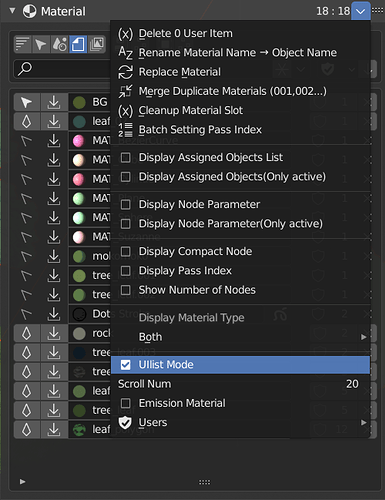Screen dimensions: 385x500
Task: Tick the Display Compact Node checkbox
Action: 126,251
